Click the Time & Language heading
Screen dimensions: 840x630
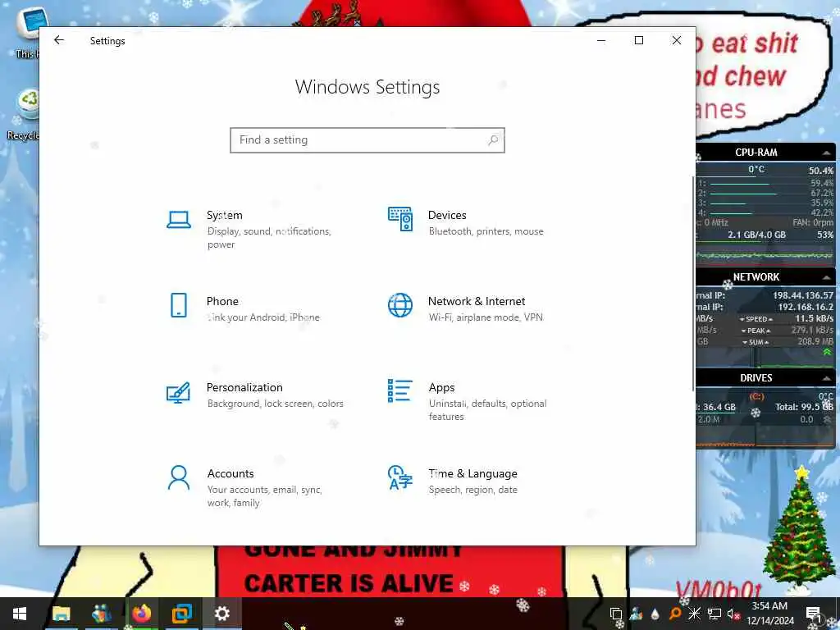click(472, 474)
